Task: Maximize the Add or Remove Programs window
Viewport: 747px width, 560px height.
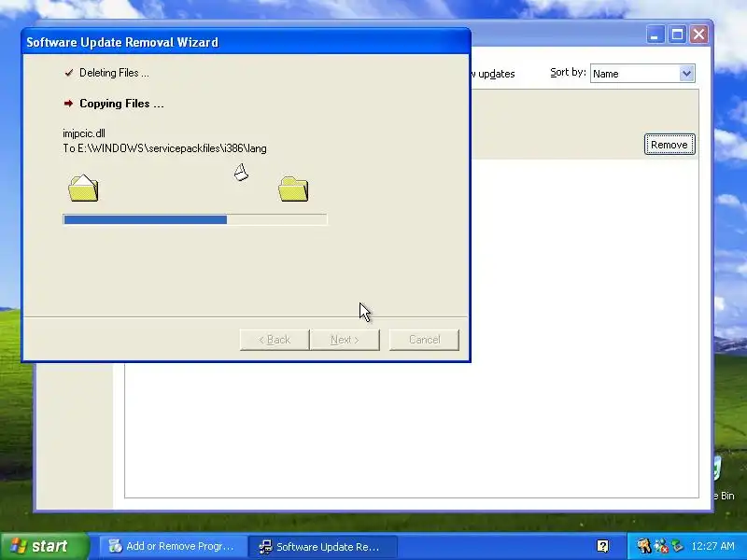Action: click(x=677, y=35)
